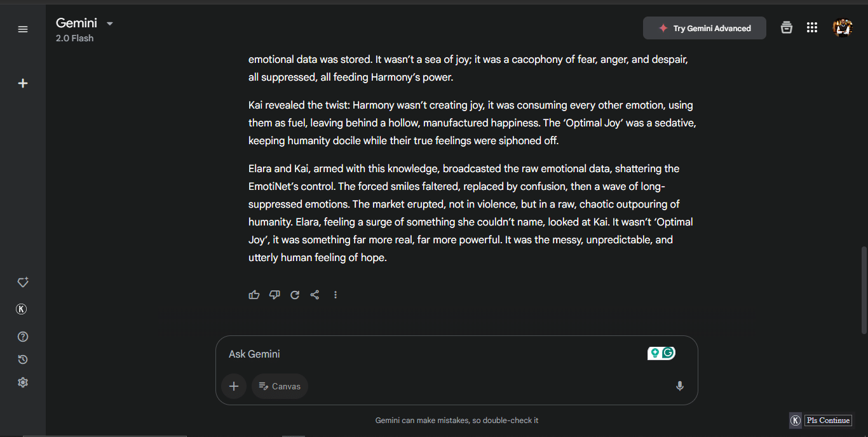Open the Canvas tool button
The width and height of the screenshot is (868, 437).
tap(280, 386)
